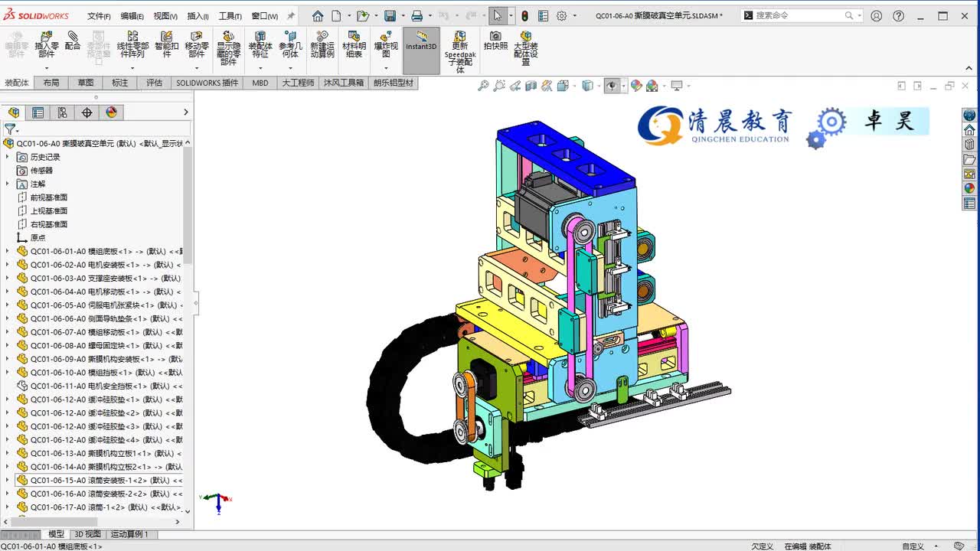Switch to the 评估 ribbon tab
Viewport: 980px width, 551px height.
[154, 83]
